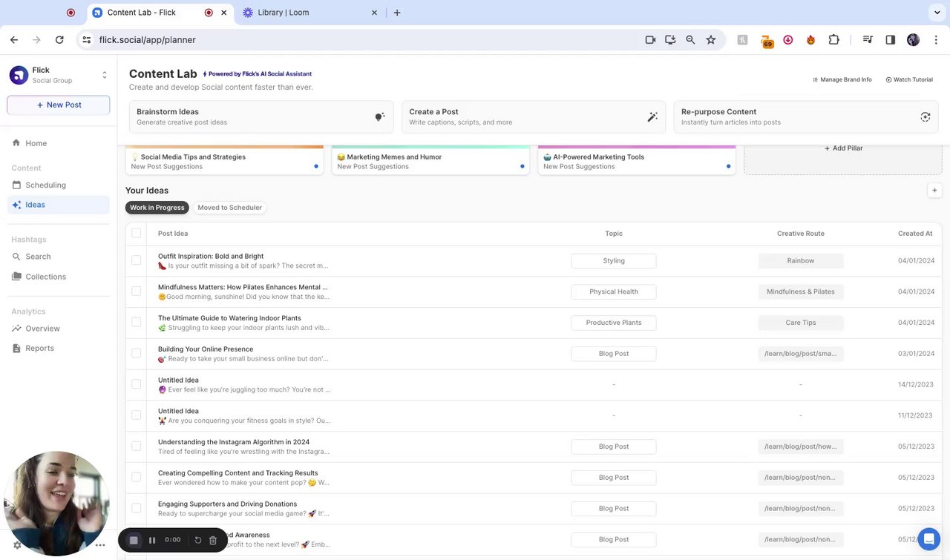Go back in browser history
950x560 pixels.
[14, 40]
